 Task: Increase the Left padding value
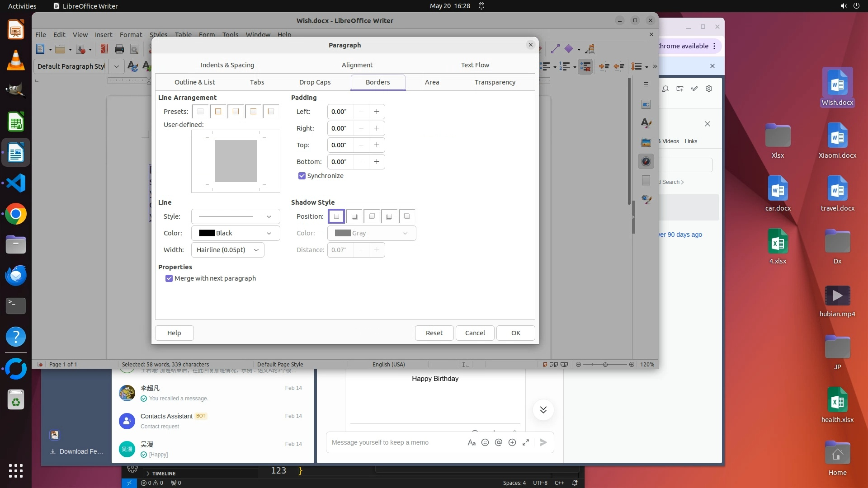[377, 112]
